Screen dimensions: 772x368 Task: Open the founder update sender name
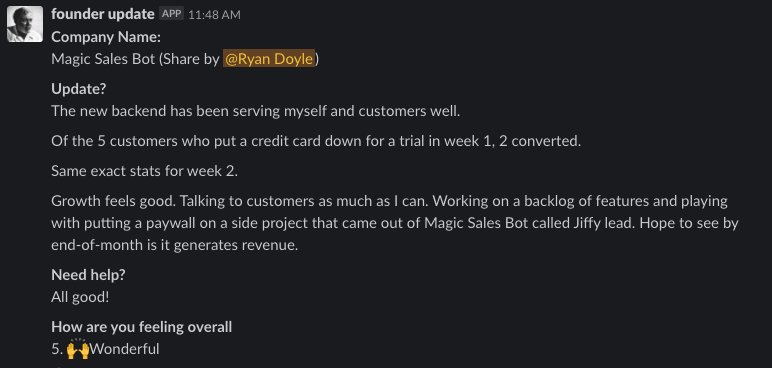pyautogui.click(x=102, y=14)
